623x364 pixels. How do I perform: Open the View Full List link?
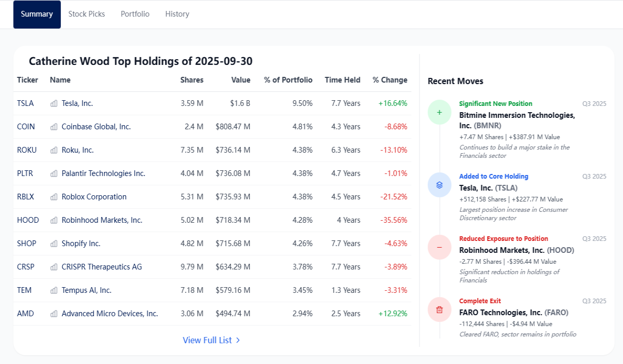tap(211, 340)
